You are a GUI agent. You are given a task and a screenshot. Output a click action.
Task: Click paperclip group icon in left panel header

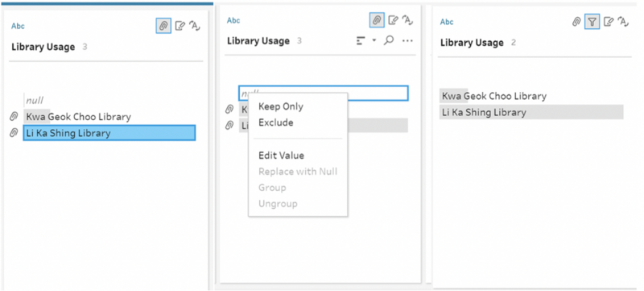point(163,26)
